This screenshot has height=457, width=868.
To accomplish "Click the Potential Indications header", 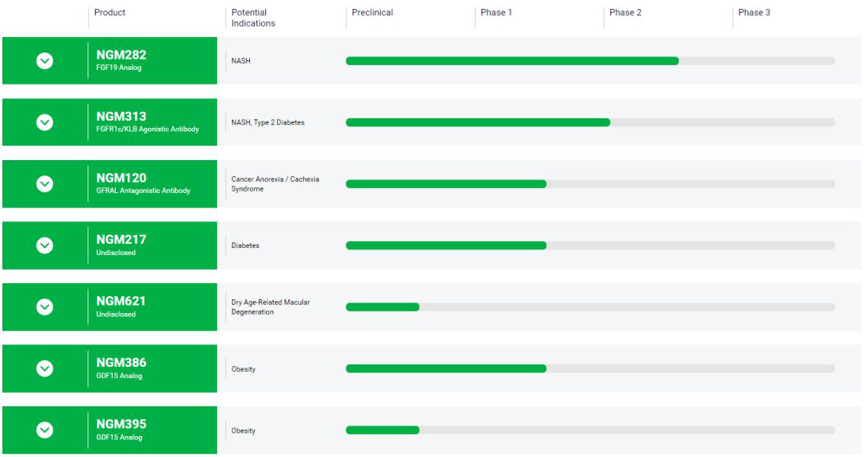I will [253, 18].
